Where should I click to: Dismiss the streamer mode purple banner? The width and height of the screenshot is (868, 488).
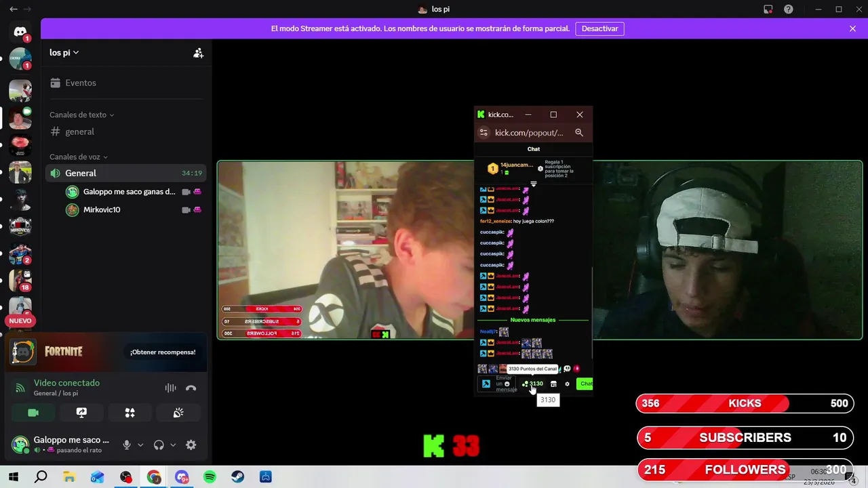[x=852, y=28]
